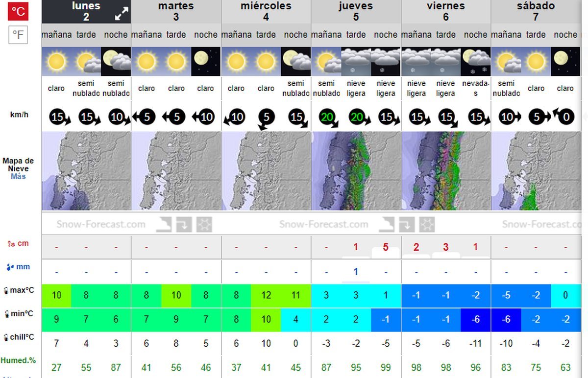Click the max 10 cell for lunes mañana
588x378 pixels.
click(x=56, y=295)
